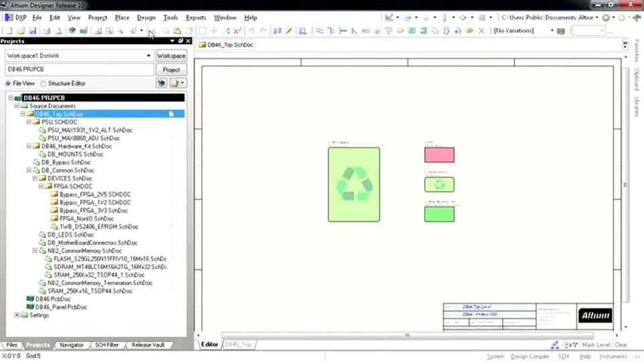The height and width of the screenshot is (362, 644).
Task: Collapse the NB2_CommonMemory.SchDoc node
Action: tap(35, 251)
